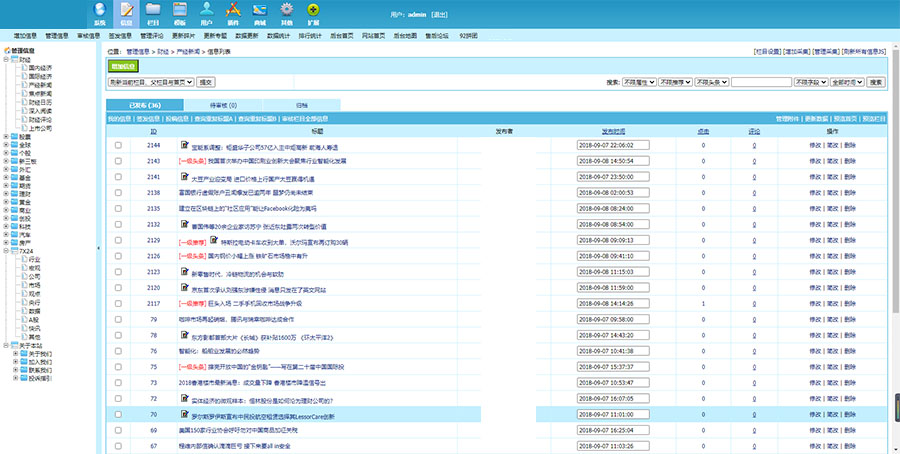Open the 栏目 (Column) folder icon
Viewport: 900px width, 454px height.
tap(153, 10)
